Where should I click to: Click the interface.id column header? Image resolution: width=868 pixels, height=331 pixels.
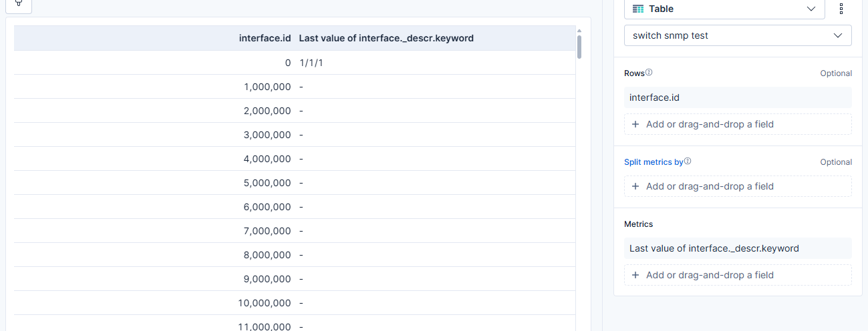(265, 38)
